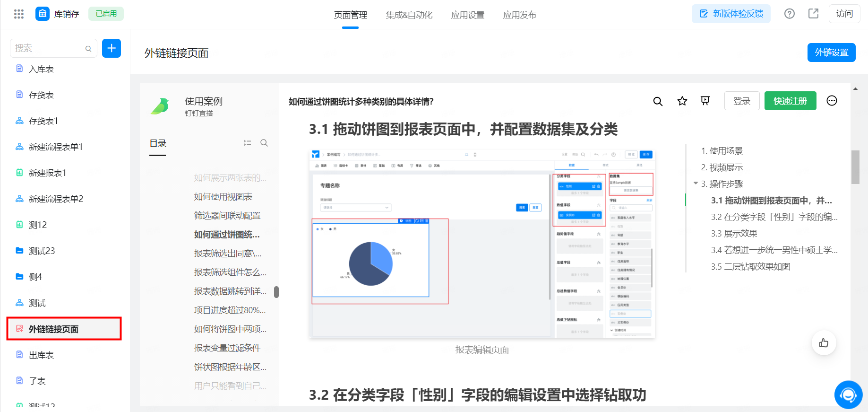Switch to the 页面管理 tab
The image size is (868, 412).
[x=351, y=15]
